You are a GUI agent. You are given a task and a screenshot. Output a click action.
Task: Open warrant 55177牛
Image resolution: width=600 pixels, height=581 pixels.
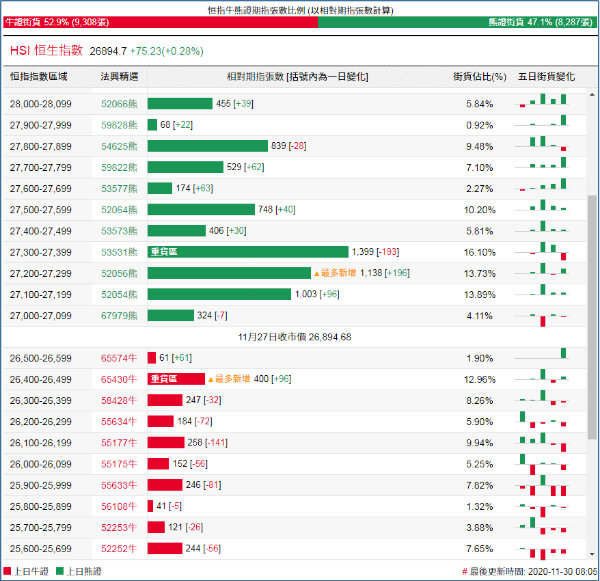click(x=119, y=443)
